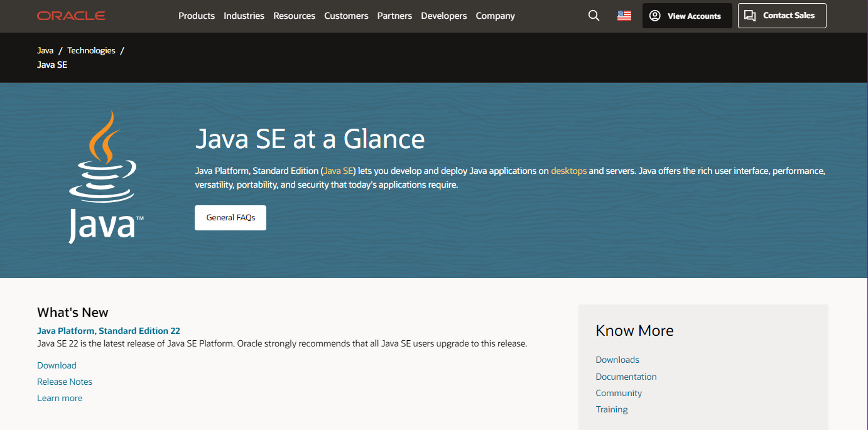Screen dimensions: 868x430
Task: Follow the yellow Java SE inline link
Action: (x=339, y=171)
